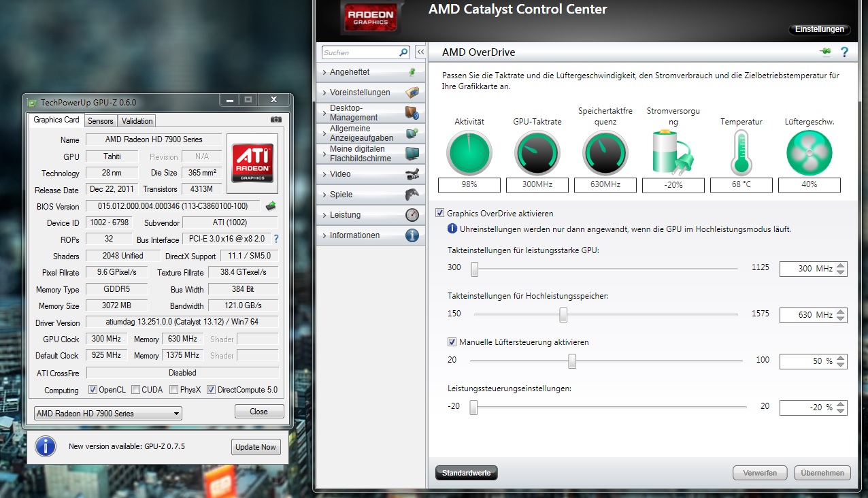Viewport: 868px width, 498px height.
Task: Increase the fan speed percentage with up arrow
Action: pyautogui.click(x=841, y=357)
